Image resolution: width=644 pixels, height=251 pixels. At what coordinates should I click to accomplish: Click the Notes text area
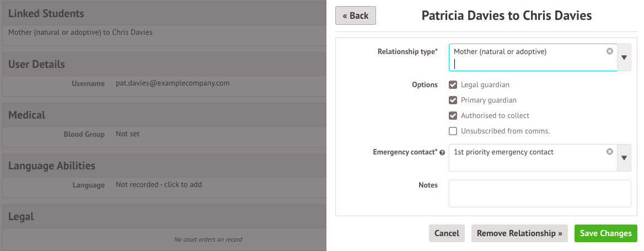coord(539,194)
